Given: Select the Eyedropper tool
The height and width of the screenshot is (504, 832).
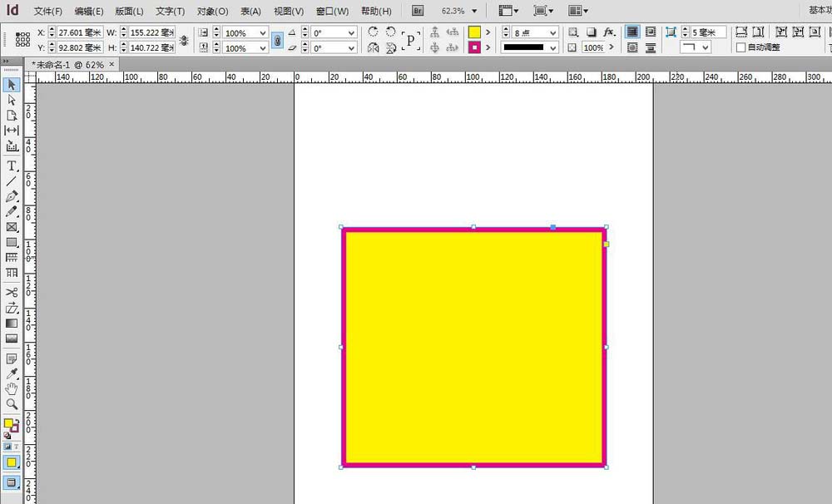Looking at the screenshot, I should 12,373.
